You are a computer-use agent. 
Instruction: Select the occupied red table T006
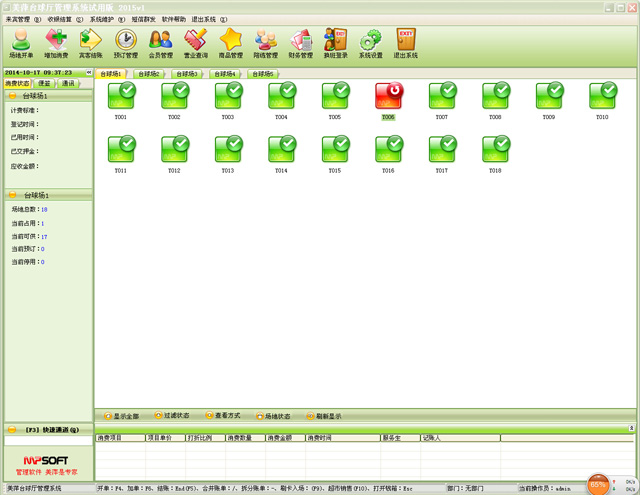388,98
